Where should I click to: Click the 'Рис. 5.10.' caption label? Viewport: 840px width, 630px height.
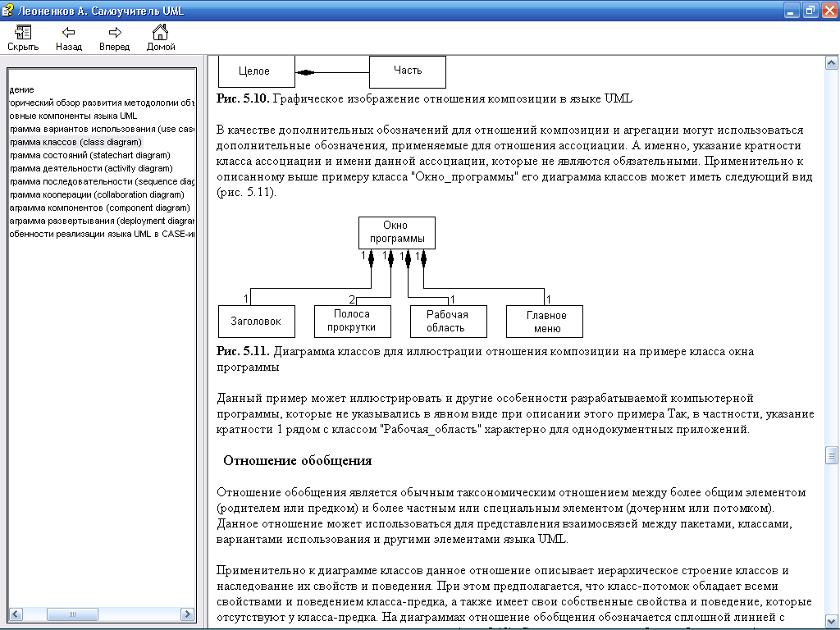coord(243,99)
